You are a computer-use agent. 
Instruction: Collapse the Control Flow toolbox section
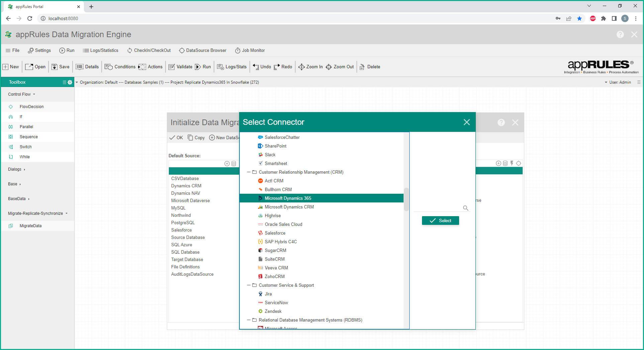pyautogui.click(x=22, y=94)
